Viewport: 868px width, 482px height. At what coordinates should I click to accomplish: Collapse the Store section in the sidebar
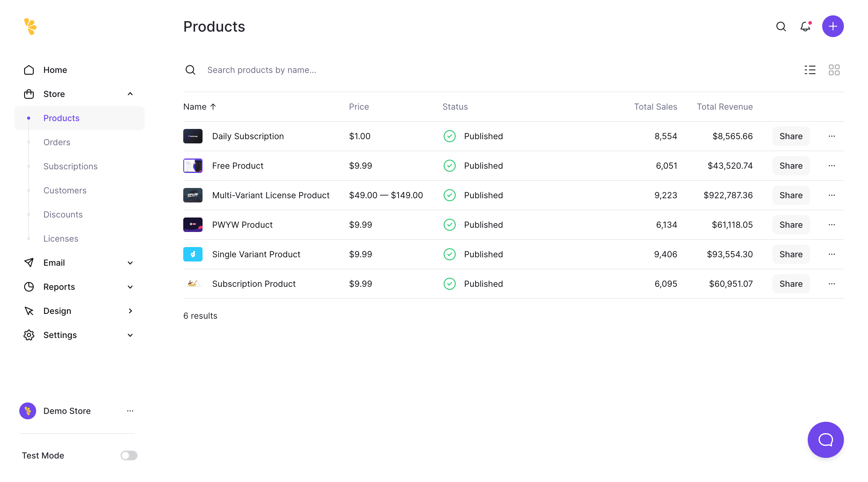coord(130,94)
